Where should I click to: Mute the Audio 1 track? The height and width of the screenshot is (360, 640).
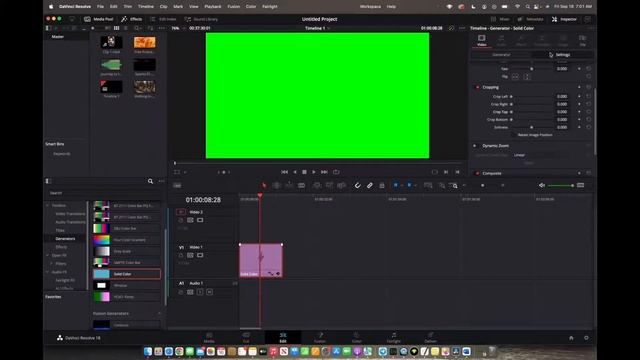209,292
